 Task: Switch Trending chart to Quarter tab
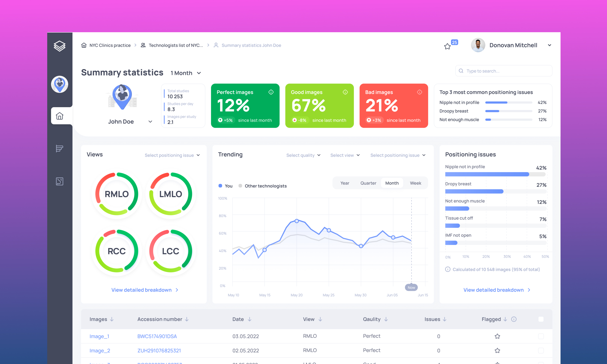(368, 183)
